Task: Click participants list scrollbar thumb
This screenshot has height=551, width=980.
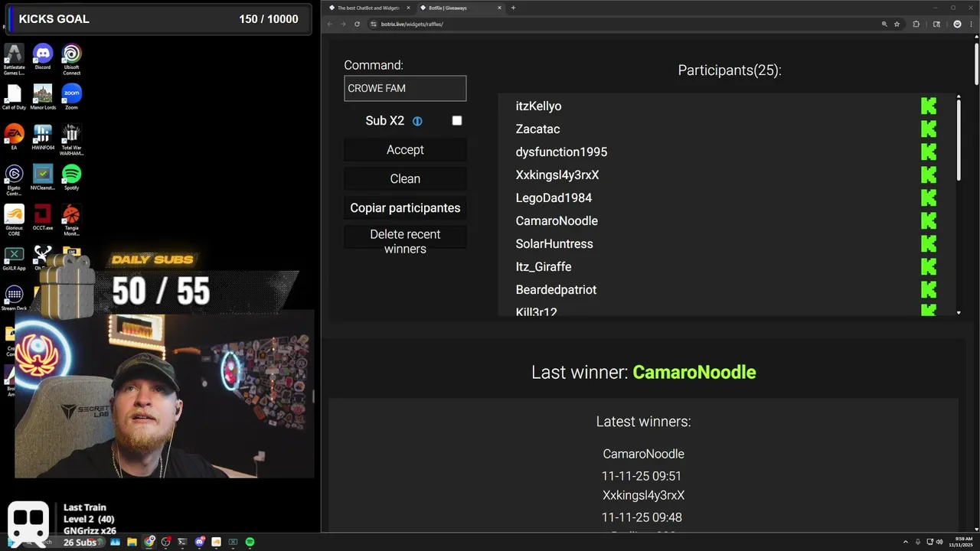Action: pos(959,140)
